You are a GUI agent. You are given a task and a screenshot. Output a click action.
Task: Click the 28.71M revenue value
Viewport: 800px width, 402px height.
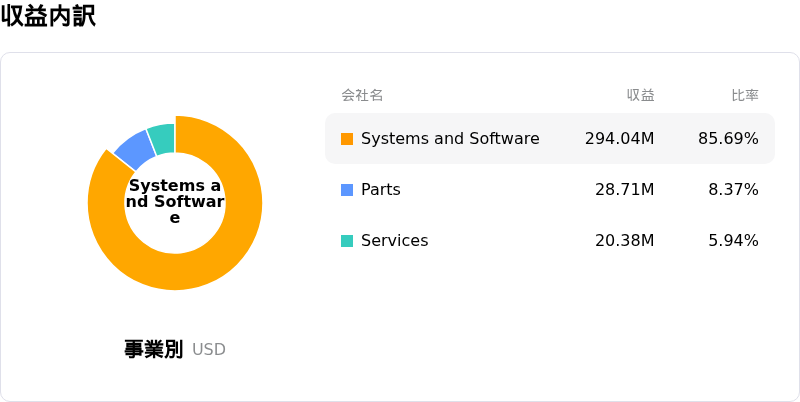[x=624, y=190]
